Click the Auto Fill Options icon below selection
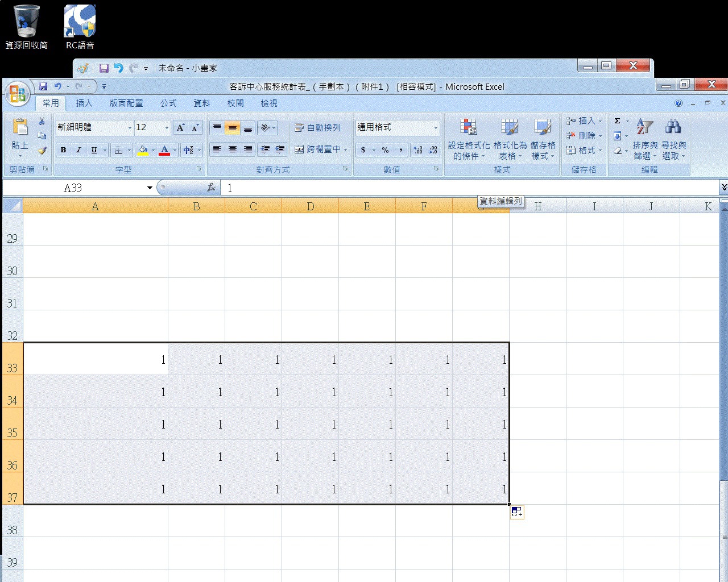 pos(516,512)
